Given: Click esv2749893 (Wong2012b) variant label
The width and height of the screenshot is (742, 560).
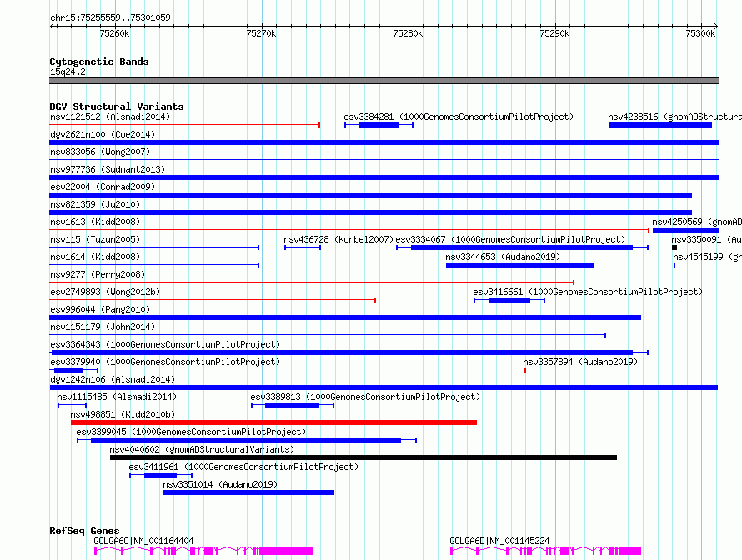Looking at the screenshot, I should coord(105,292).
